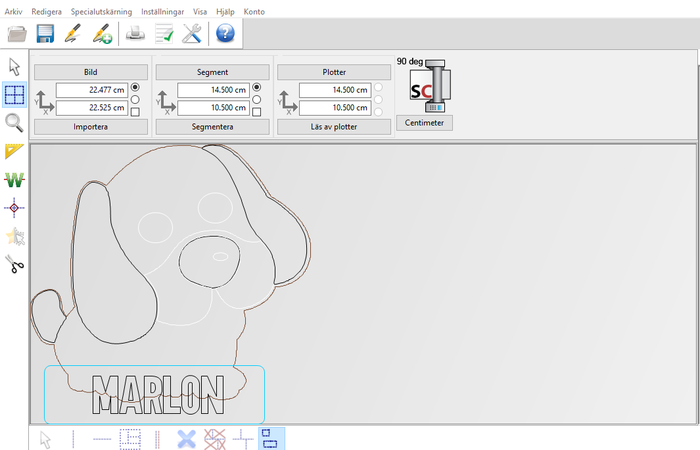Click the dotted cross split icon at bottom

tap(243, 440)
